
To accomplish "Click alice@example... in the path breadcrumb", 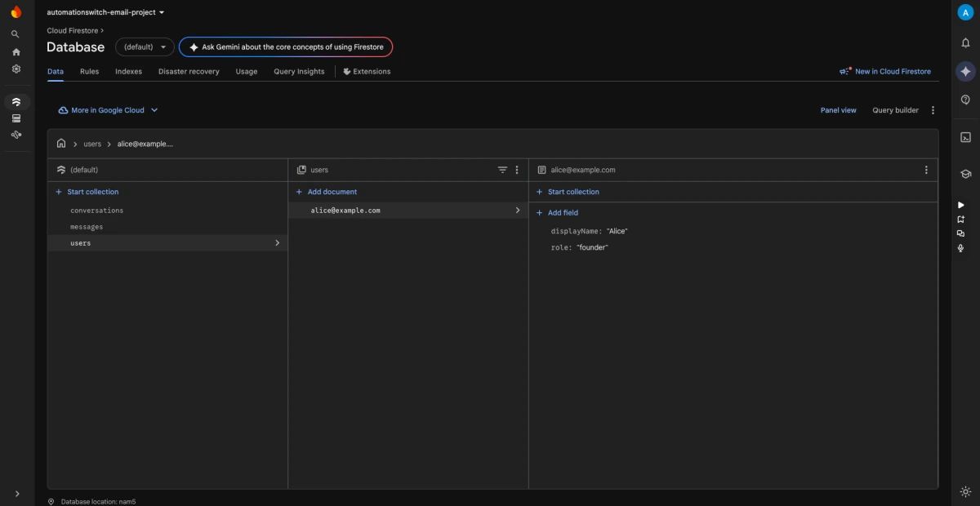I will tap(145, 144).
